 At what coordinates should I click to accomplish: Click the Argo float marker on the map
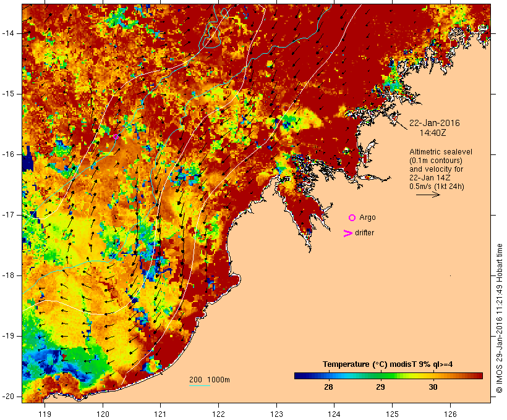click(116, 136)
